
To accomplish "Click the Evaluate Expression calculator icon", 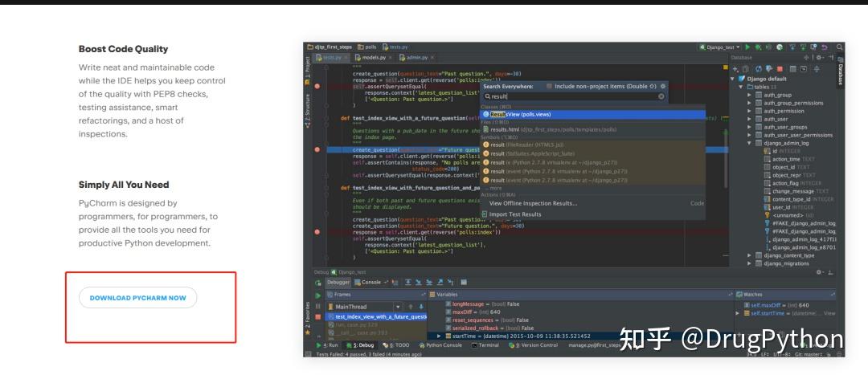I will coord(464,282).
